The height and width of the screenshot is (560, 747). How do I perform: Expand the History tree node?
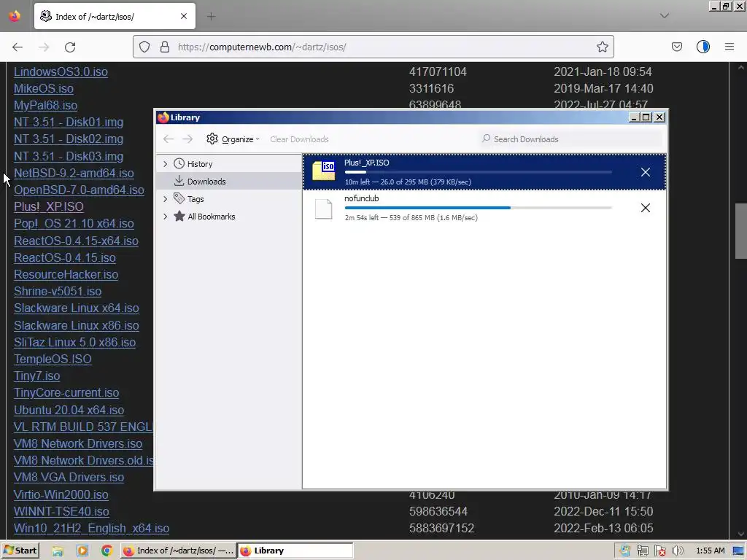(x=166, y=164)
